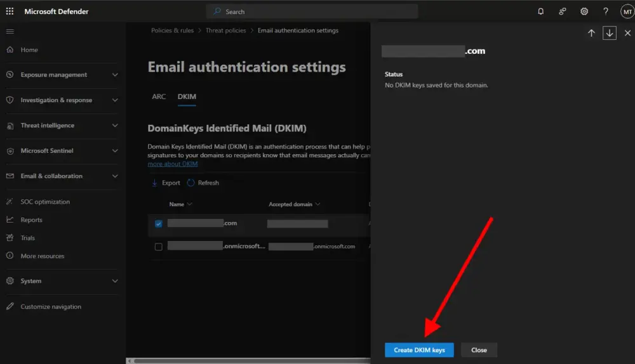This screenshot has height=364, width=635.
Task: Open SOC optimization menu item
Action: [45, 202]
